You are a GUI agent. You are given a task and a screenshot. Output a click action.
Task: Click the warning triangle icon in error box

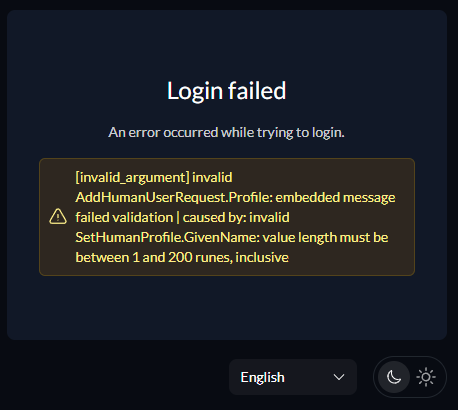click(58, 216)
